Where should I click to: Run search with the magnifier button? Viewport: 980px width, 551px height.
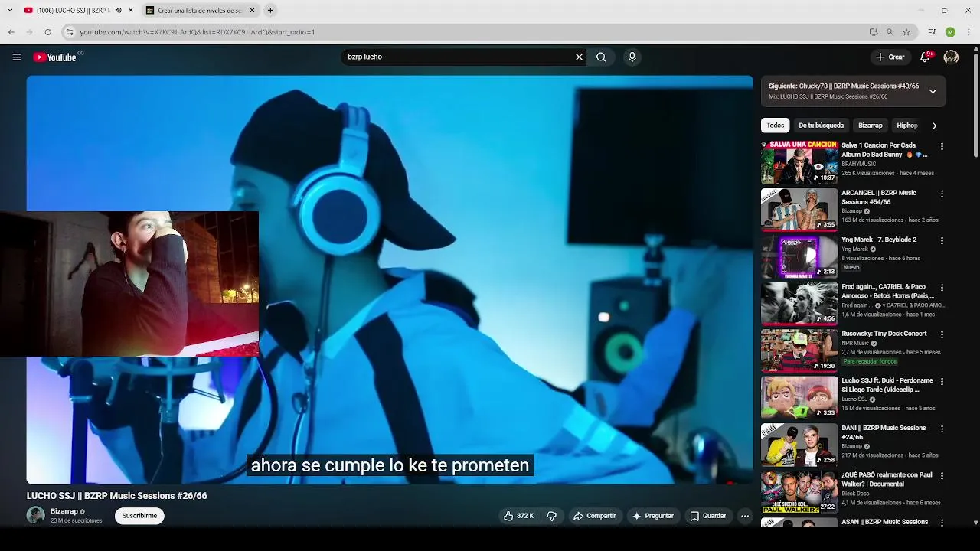coord(601,57)
